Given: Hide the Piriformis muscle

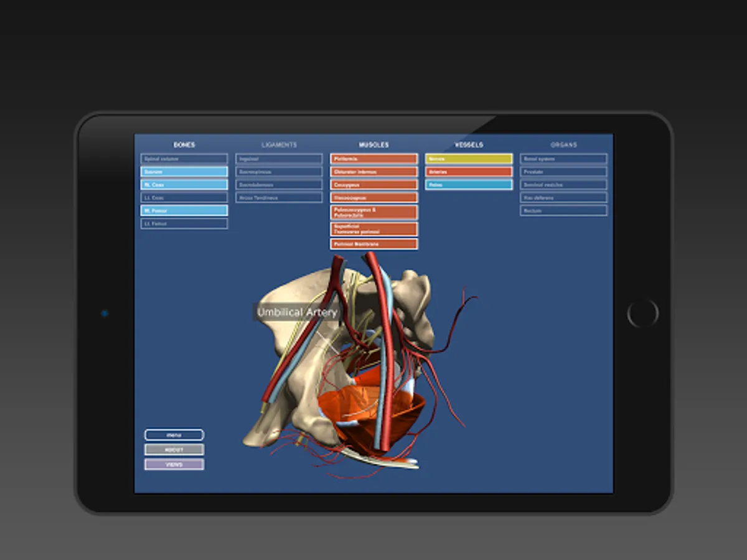Looking at the screenshot, I should tap(374, 159).
